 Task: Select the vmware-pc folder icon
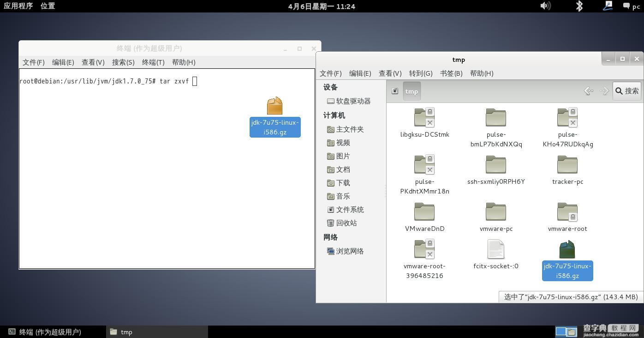pyautogui.click(x=496, y=212)
